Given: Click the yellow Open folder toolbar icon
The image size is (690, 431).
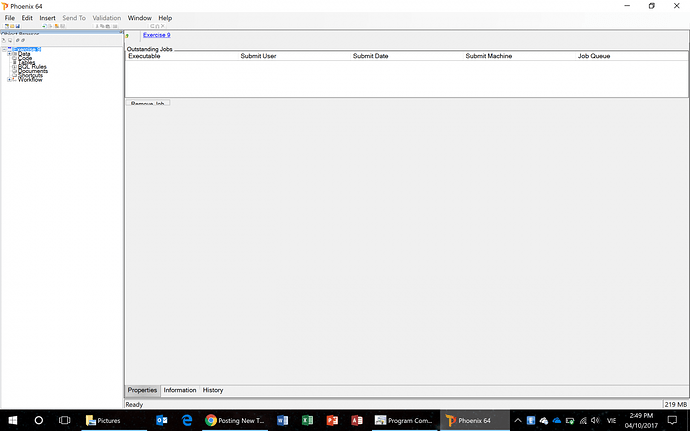Looking at the screenshot, I should [12, 26].
